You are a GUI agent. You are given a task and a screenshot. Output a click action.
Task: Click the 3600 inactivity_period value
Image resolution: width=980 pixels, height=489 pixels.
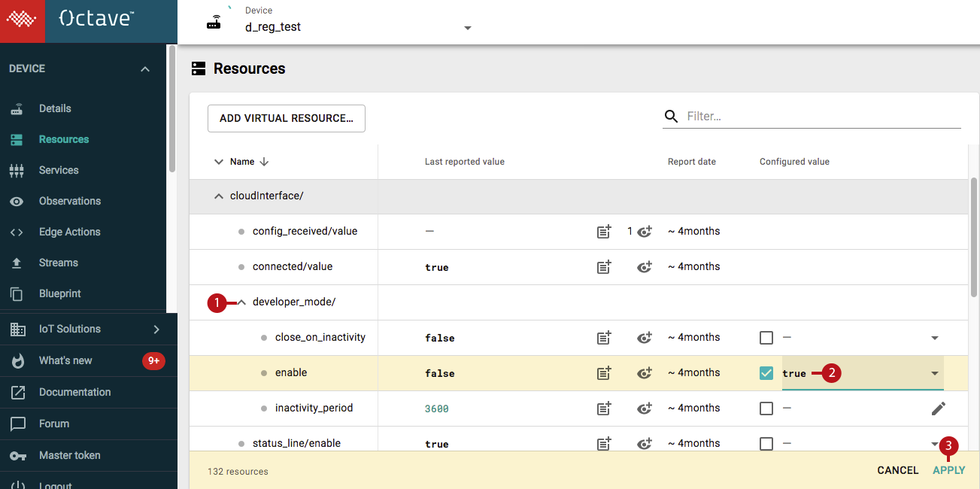[x=436, y=409]
